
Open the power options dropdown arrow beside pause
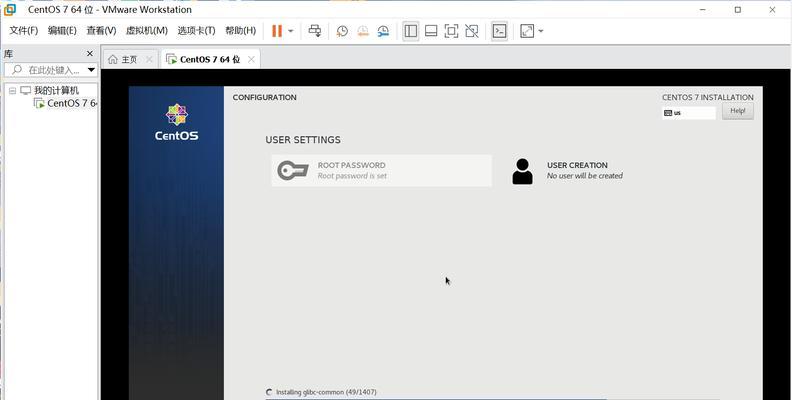pyautogui.click(x=290, y=31)
